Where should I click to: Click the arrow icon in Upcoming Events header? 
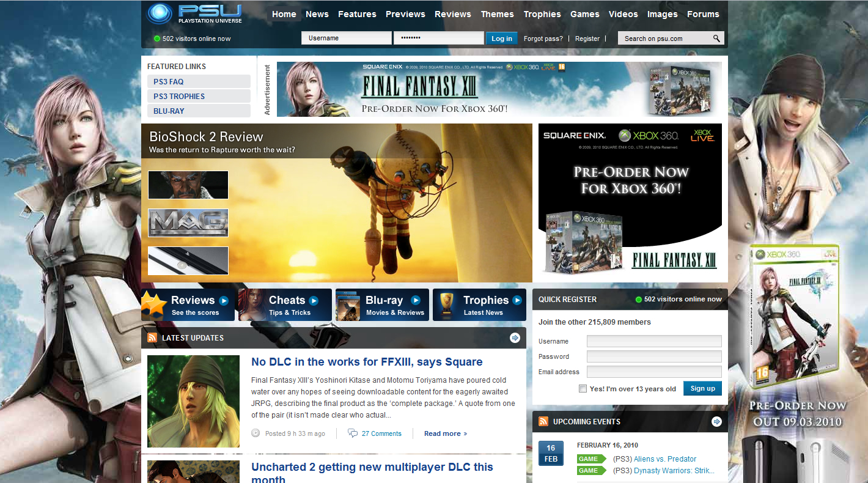coord(717,421)
